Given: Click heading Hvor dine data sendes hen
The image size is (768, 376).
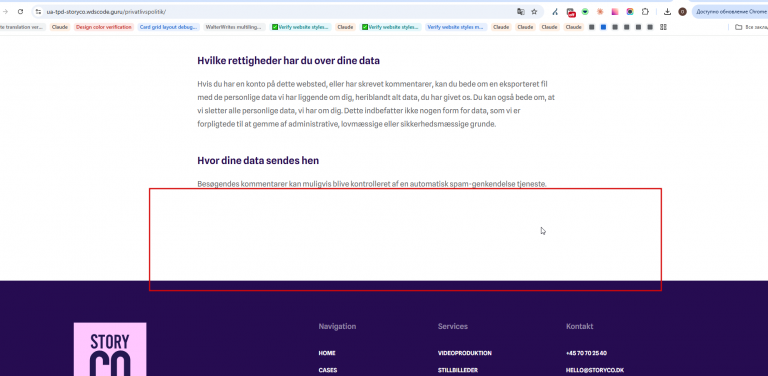Looking at the screenshot, I should 258,161.
